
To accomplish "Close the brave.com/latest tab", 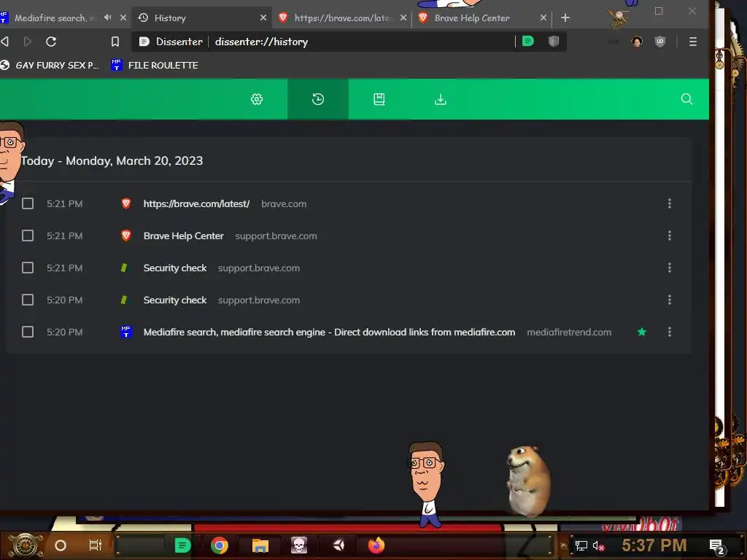I will pyautogui.click(x=403, y=17).
